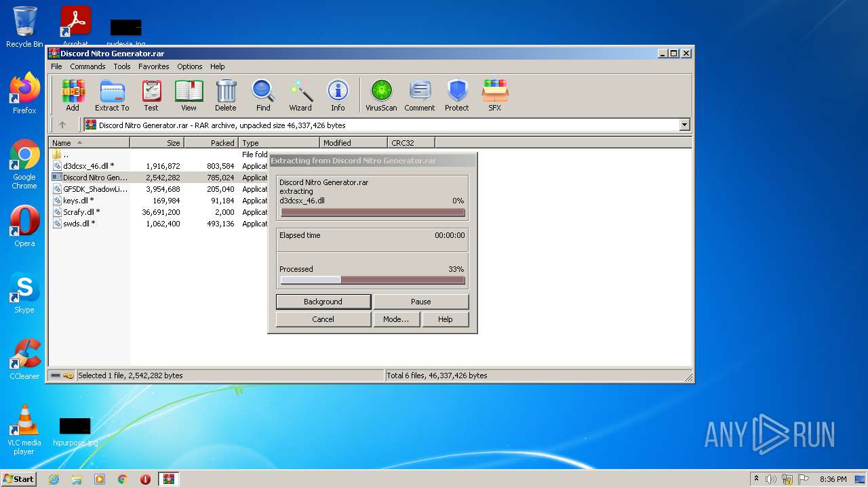This screenshot has width=868, height=488.
Task: Open the Find magnifier tool
Action: coord(263,95)
